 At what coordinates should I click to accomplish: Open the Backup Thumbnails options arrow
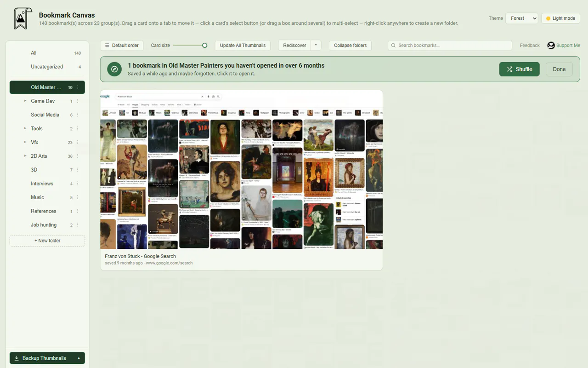(79, 358)
